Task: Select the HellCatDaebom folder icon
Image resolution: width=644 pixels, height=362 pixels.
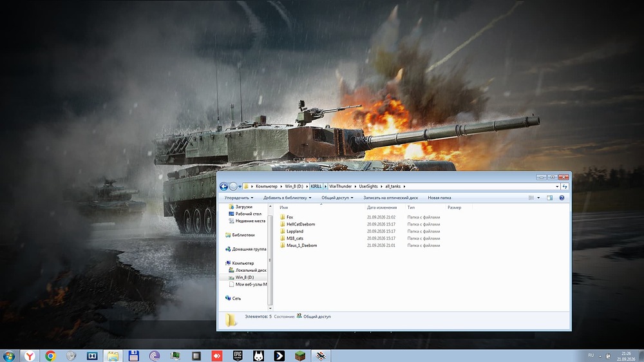Action: pos(282,224)
